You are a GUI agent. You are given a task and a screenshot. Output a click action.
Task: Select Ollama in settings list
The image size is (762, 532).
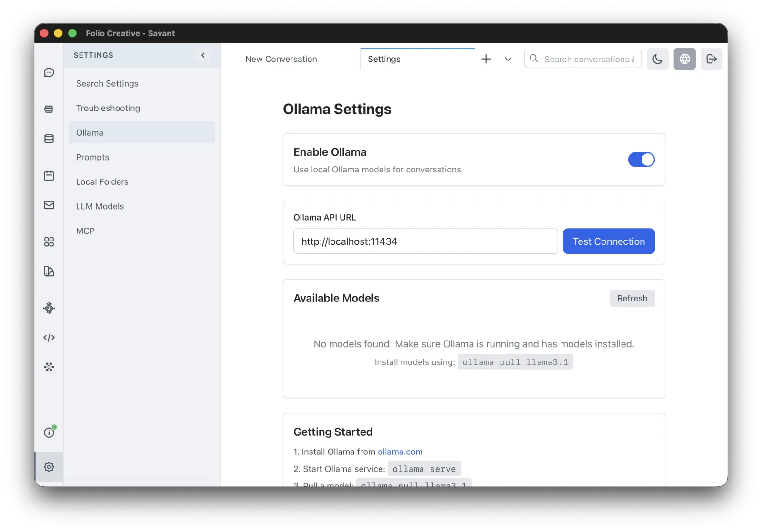point(142,132)
